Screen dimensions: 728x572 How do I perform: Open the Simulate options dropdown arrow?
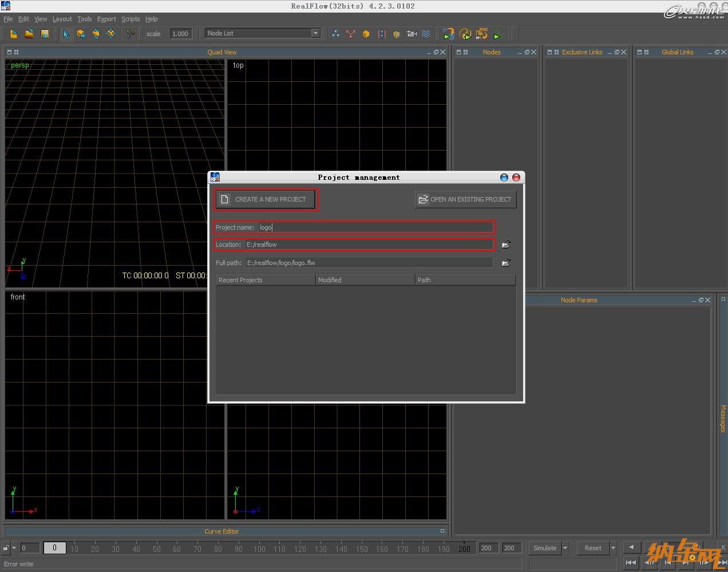click(565, 548)
